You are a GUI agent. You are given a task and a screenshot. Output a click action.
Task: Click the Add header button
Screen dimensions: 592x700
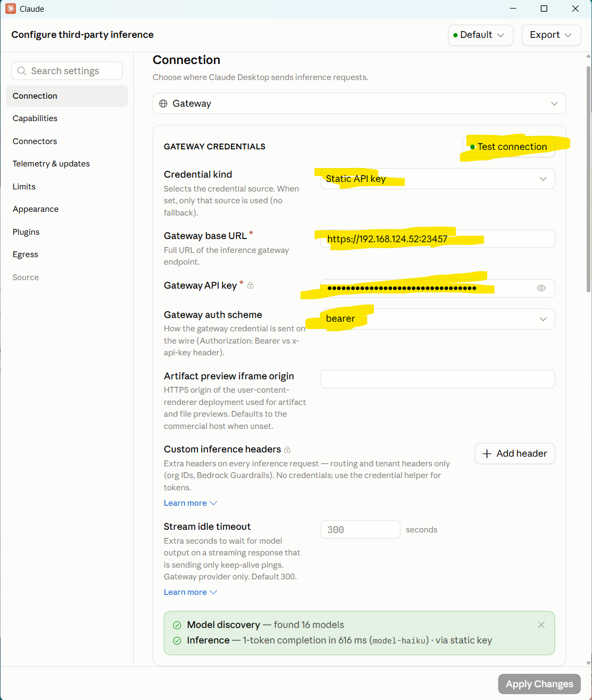[x=515, y=454]
